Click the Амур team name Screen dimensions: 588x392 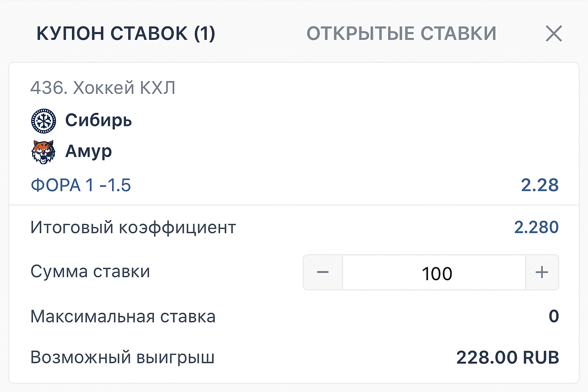(88, 152)
